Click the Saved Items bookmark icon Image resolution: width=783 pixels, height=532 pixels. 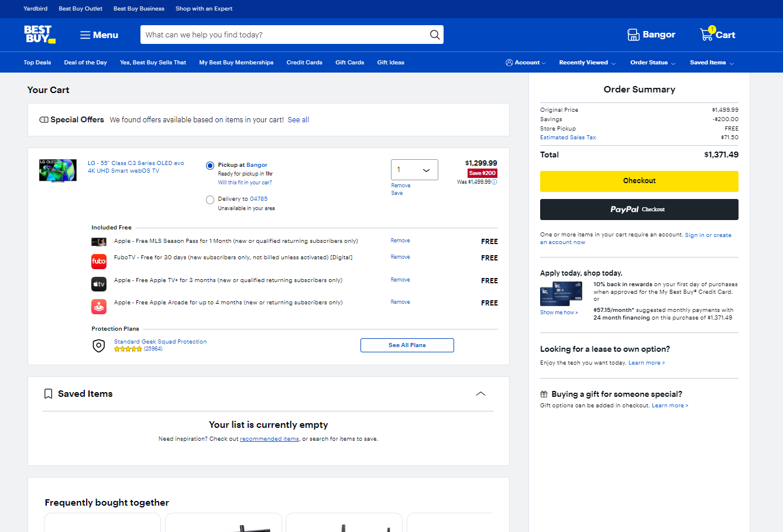coord(49,394)
